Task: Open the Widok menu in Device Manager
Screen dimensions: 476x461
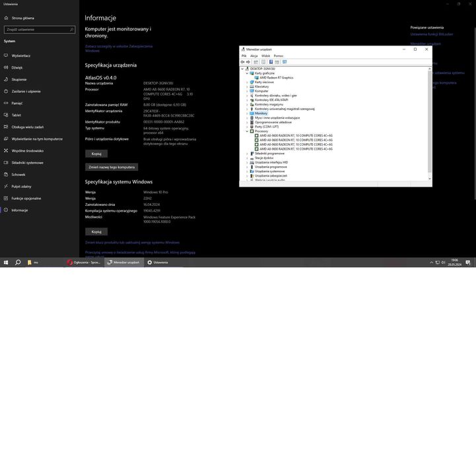Action: tap(265, 56)
